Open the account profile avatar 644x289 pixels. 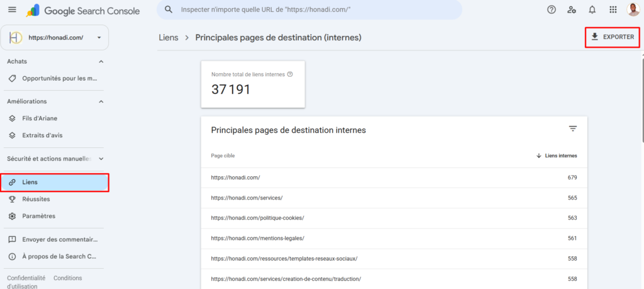633,9
